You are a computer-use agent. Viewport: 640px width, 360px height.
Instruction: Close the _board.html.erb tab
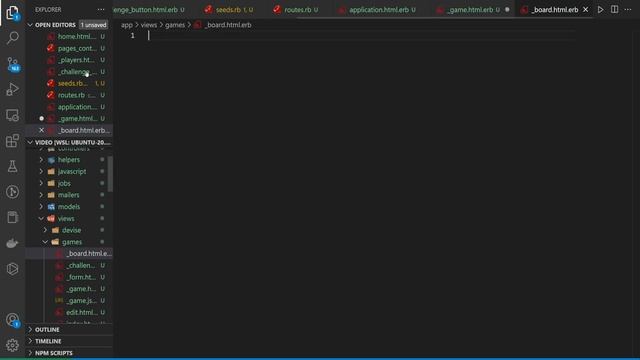[x=586, y=9]
